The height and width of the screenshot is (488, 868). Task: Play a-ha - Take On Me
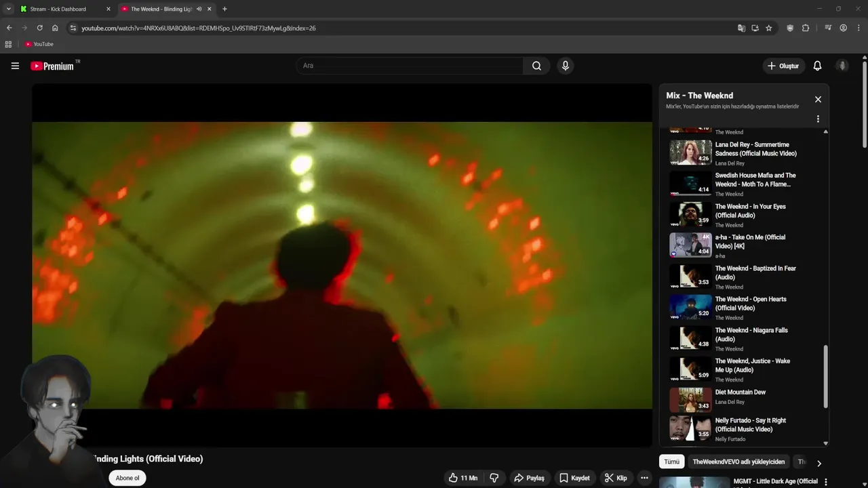tap(743, 245)
